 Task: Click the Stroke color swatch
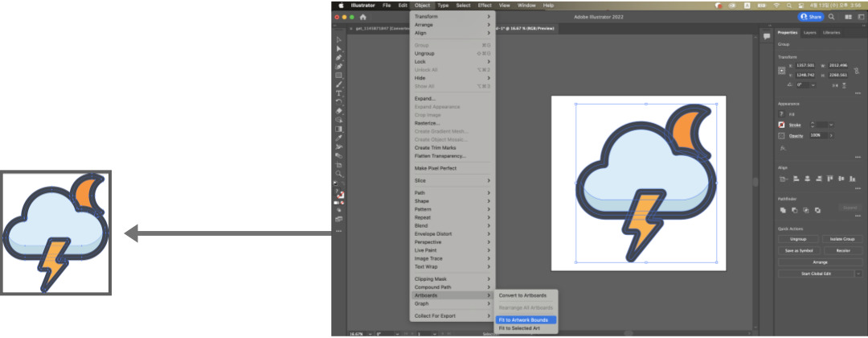tap(781, 125)
